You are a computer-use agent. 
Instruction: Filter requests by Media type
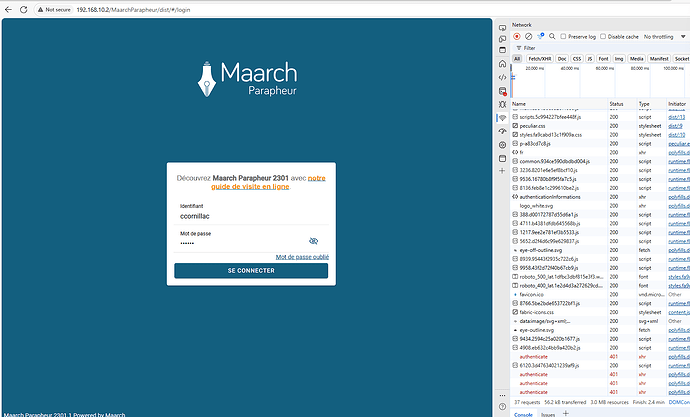pyautogui.click(x=636, y=59)
